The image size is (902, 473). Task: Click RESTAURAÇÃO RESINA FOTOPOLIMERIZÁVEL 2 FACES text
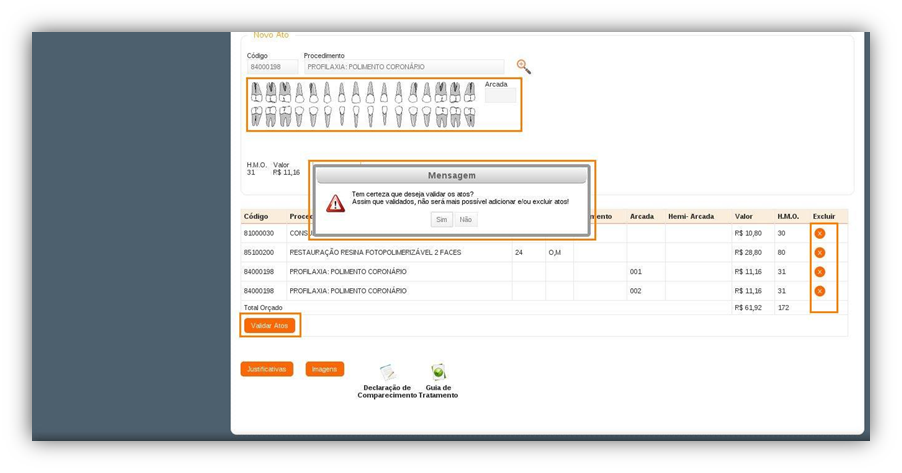(x=375, y=253)
